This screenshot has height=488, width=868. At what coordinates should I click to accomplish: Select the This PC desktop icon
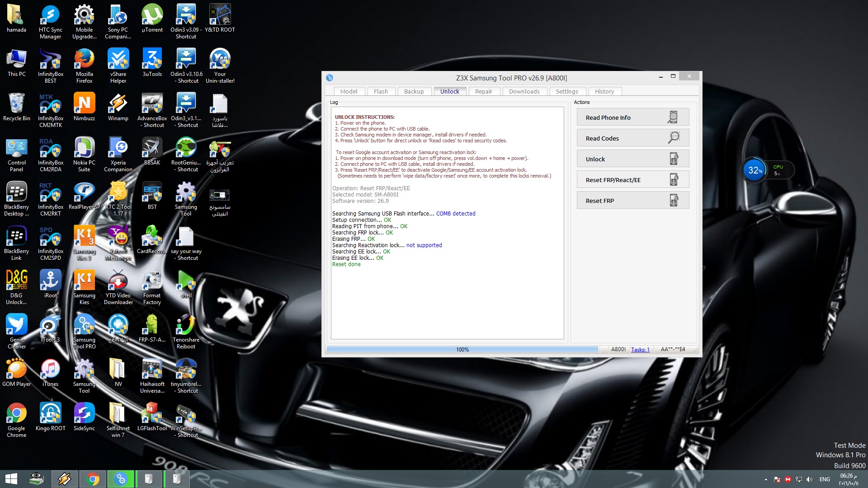pyautogui.click(x=16, y=63)
